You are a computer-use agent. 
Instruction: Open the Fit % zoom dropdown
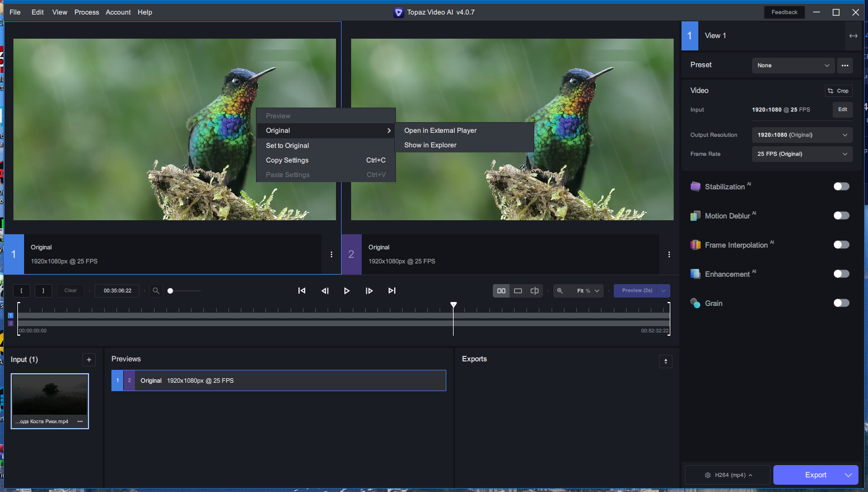coord(589,290)
